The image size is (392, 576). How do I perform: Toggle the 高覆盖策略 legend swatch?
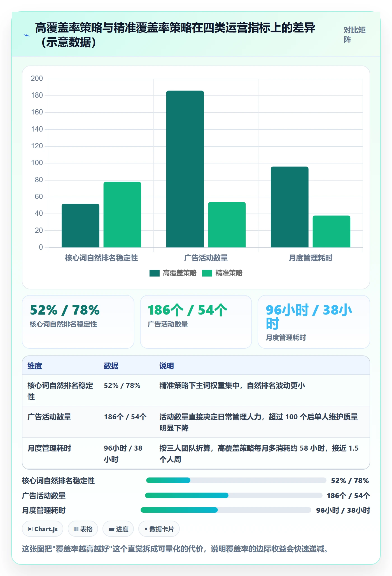tap(154, 273)
